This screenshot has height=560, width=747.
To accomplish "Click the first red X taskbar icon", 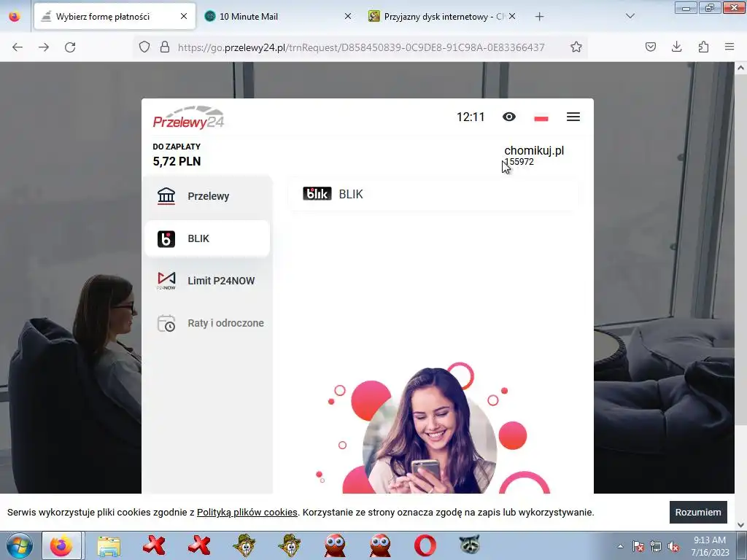I will (x=154, y=545).
